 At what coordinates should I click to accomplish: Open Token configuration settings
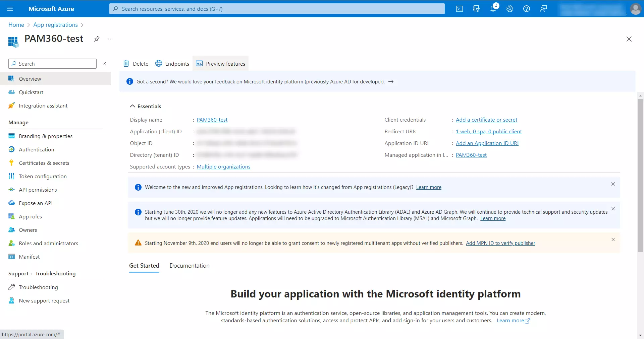pyautogui.click(x=43, y=176)
